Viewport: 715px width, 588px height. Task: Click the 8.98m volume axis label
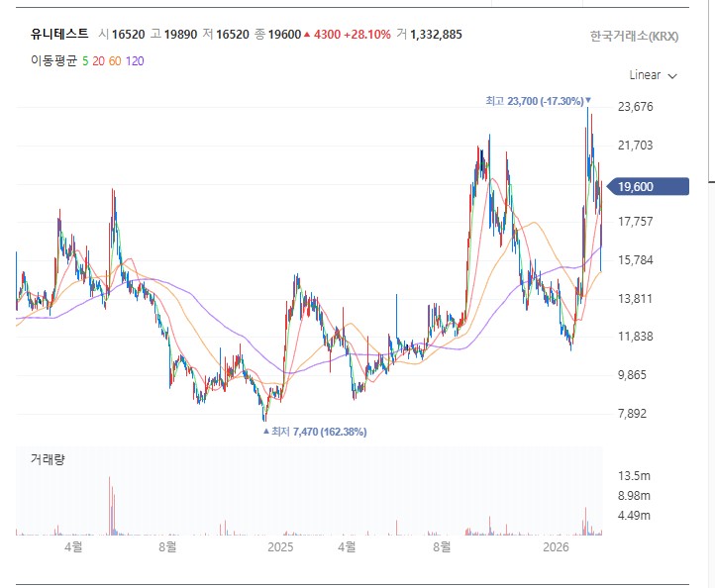634,496
